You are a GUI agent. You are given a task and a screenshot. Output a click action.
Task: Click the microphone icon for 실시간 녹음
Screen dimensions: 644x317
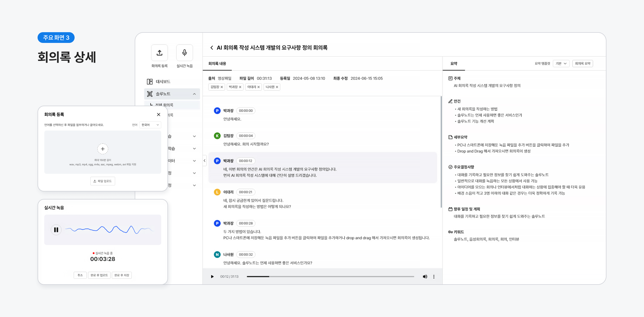tap(184, 53)
